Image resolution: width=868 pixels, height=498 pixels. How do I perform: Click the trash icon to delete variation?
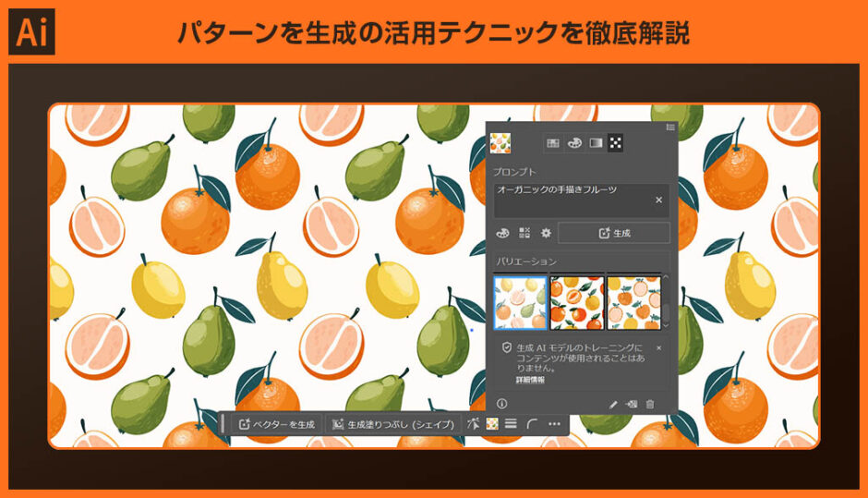point(650,404)
